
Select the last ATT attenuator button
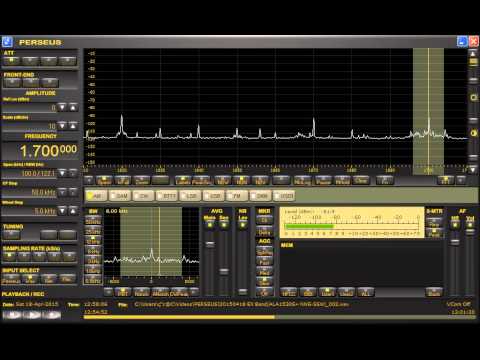(68, 61)
